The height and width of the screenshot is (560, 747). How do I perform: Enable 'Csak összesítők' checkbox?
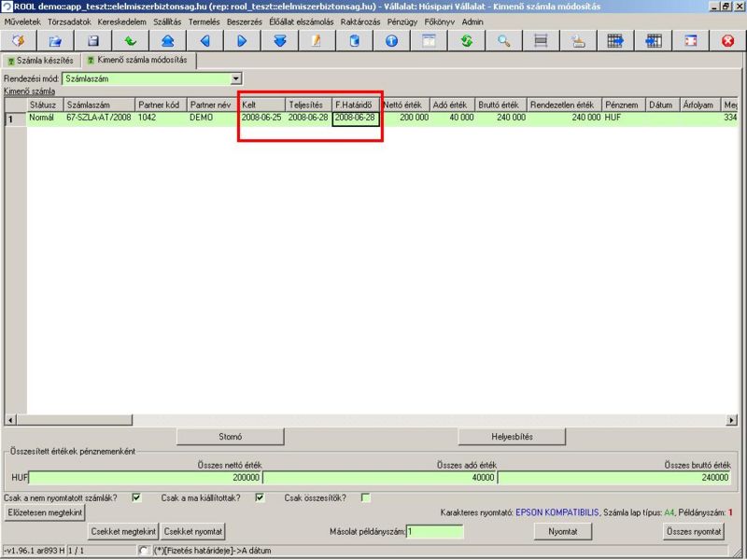point(366,497)
